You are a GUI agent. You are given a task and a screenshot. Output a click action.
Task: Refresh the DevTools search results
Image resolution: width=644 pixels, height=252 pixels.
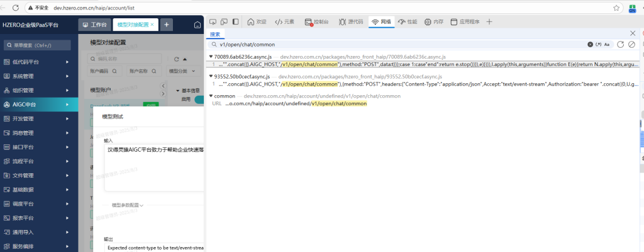pos(621,45)
